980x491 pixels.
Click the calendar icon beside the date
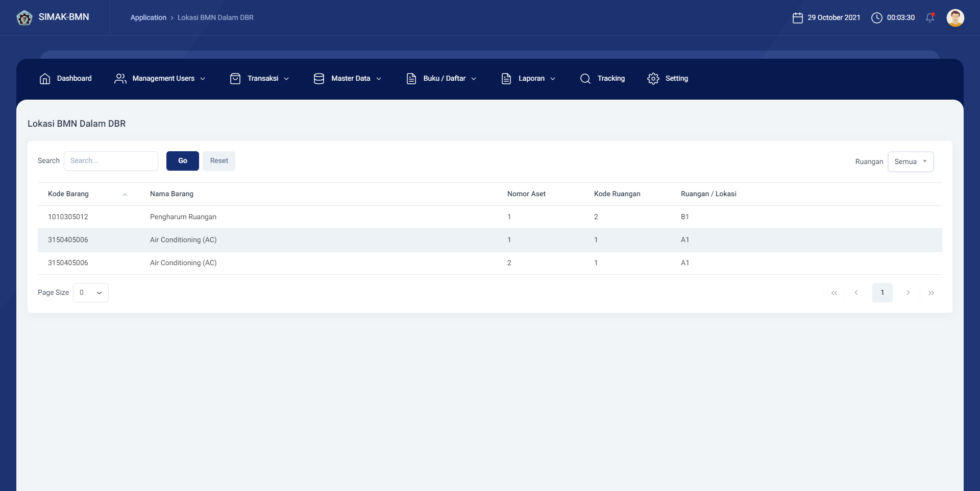[797, 18]
